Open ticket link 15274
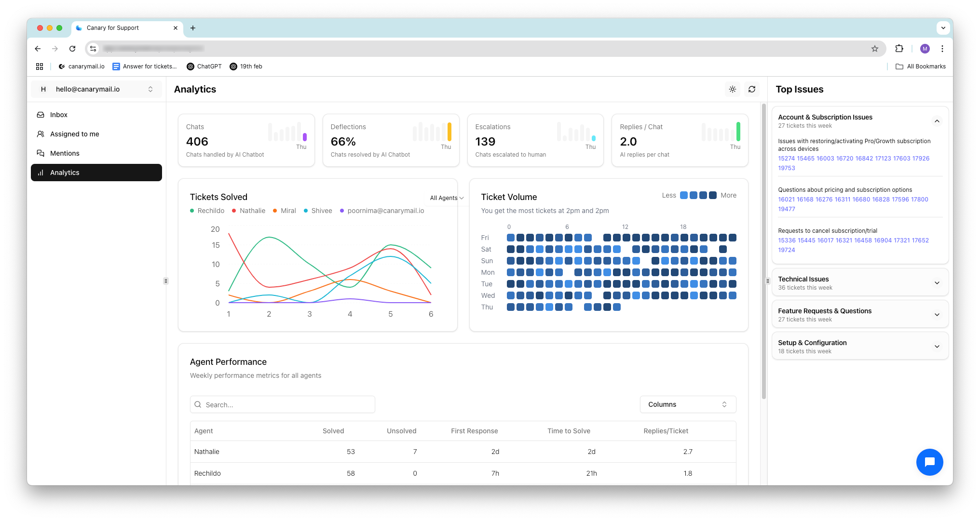The height and width of the screenshot is (521, 980). [x=786, y=159]
